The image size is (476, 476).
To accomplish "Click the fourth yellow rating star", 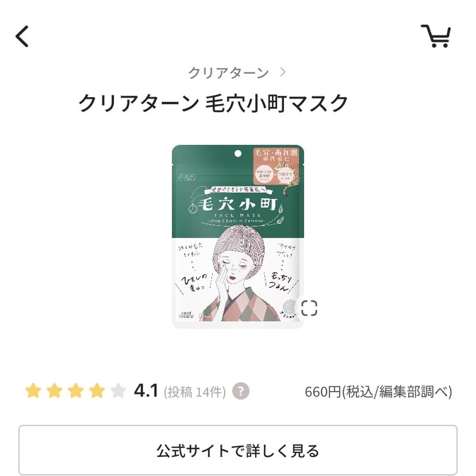I will 97,390.
